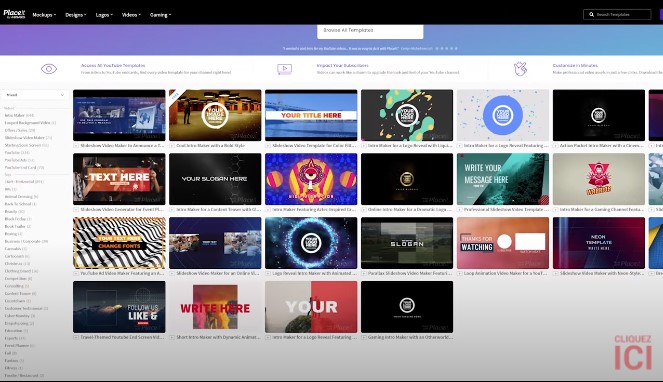
Task: Click the eye icon beside Access All YouTube Templates
Action: (x=49, y=69)
